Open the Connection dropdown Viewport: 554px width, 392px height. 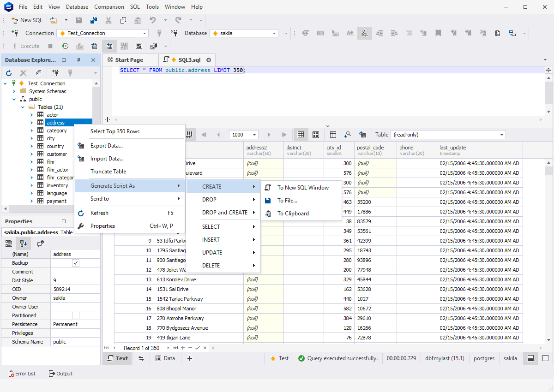pos(145,33)
